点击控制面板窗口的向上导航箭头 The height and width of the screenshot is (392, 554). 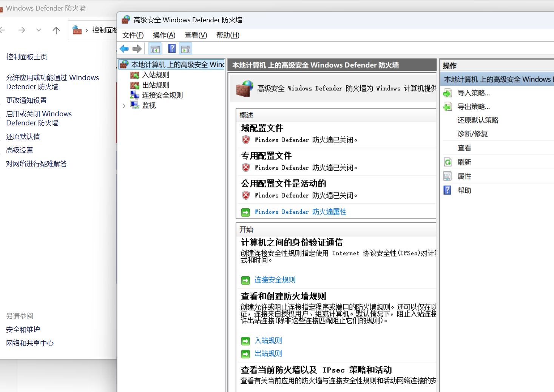point(56,30)
